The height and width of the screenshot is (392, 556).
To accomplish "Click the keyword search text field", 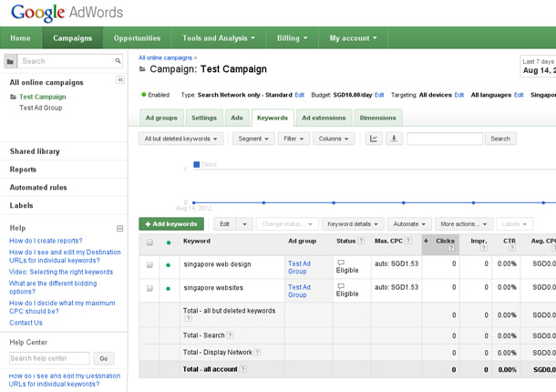I will point(445,139).
